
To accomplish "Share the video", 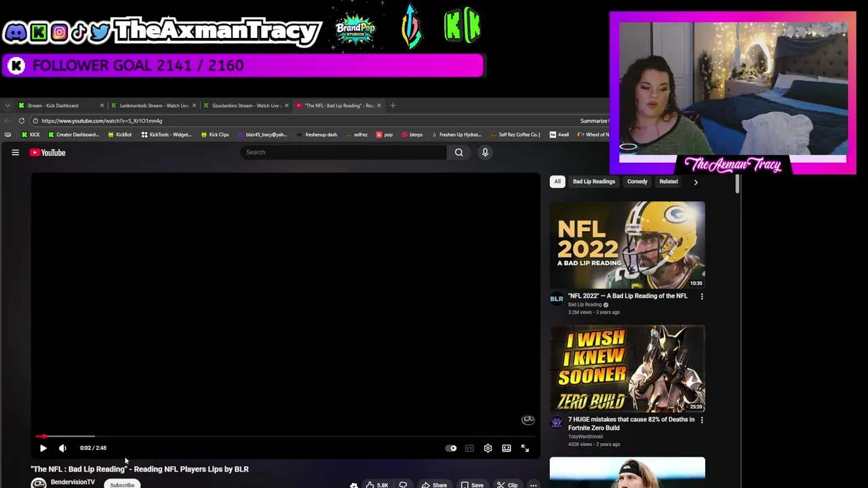I will (433, 485).
